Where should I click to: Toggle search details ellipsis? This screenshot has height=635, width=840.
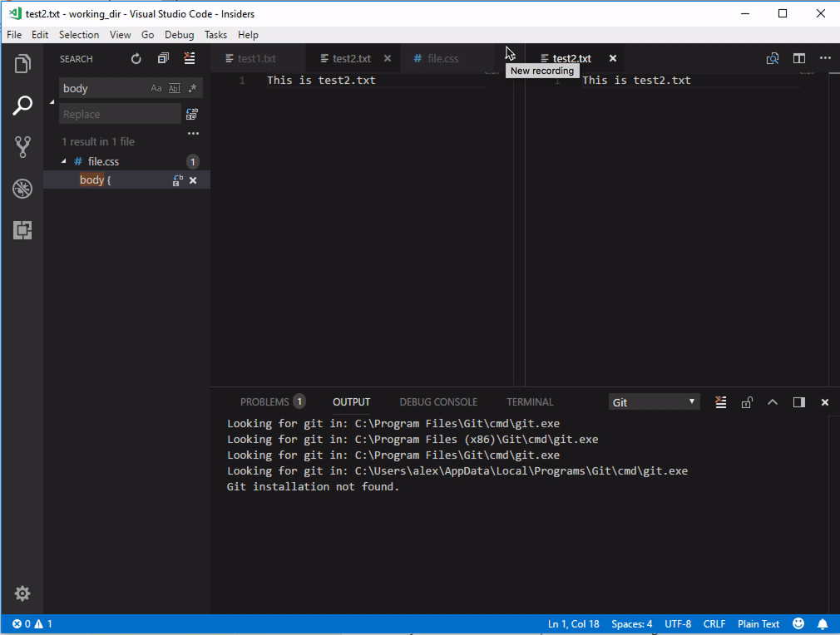[x=193, y=133]
